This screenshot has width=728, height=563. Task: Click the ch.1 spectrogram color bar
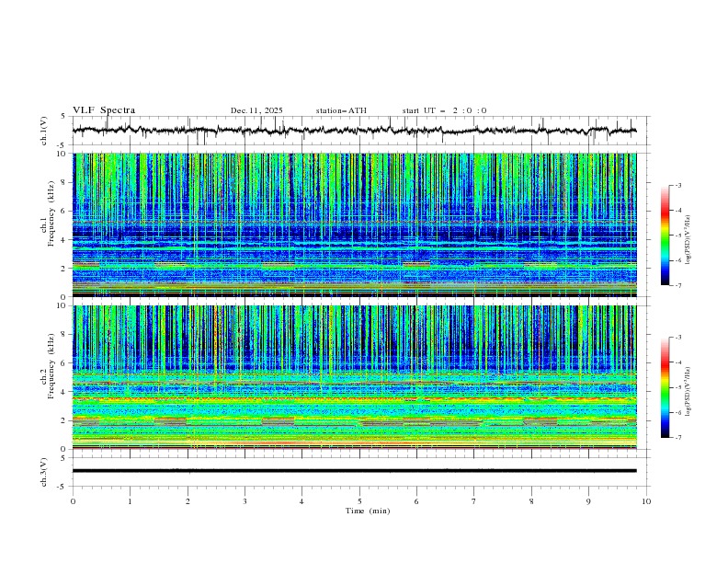point(665,236)
